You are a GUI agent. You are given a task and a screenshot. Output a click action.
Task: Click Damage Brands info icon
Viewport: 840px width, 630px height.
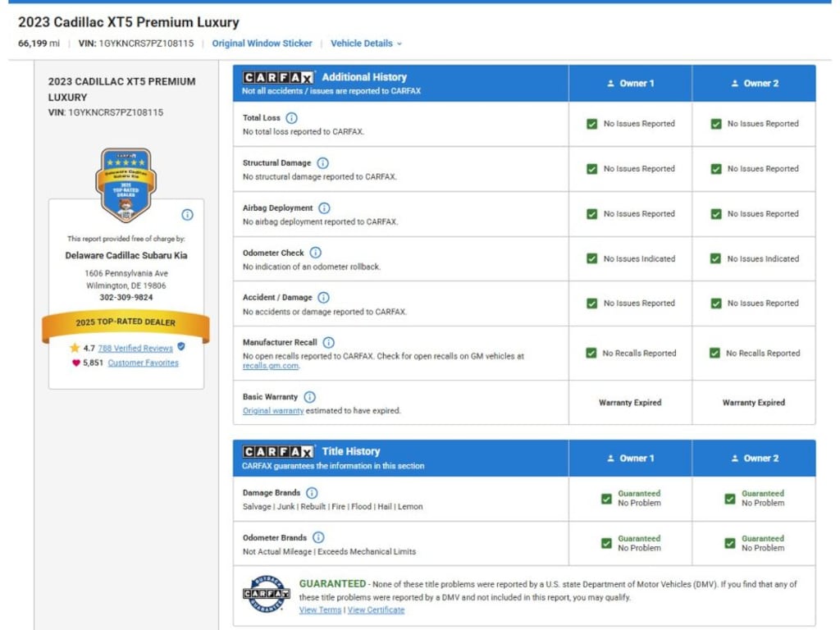pyautogui.click(x=312, y=493)
